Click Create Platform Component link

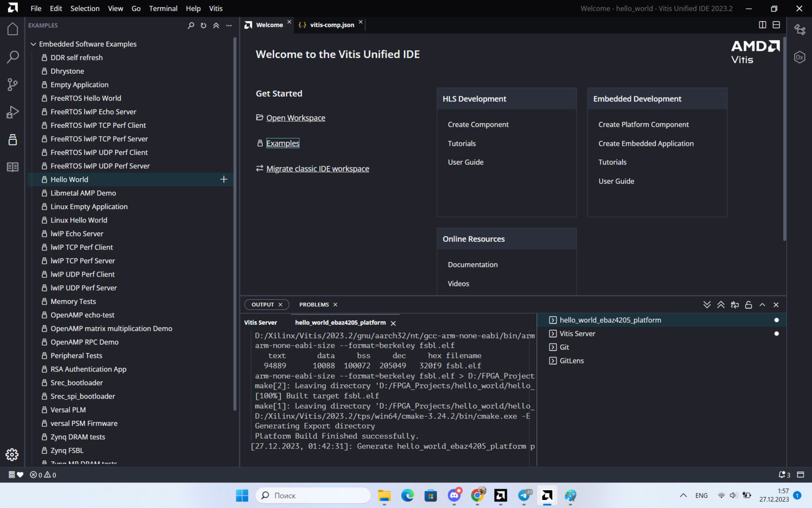click(643, 125)
